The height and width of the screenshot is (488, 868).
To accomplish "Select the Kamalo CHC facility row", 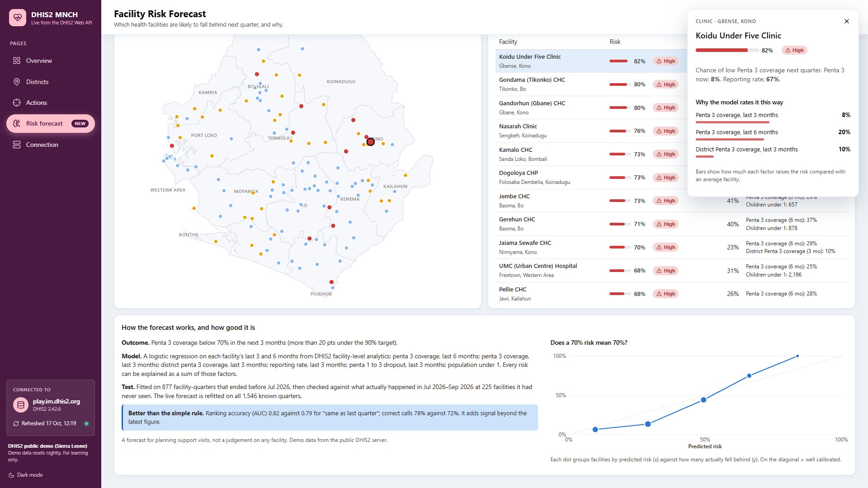I will (x=591, y=154).
